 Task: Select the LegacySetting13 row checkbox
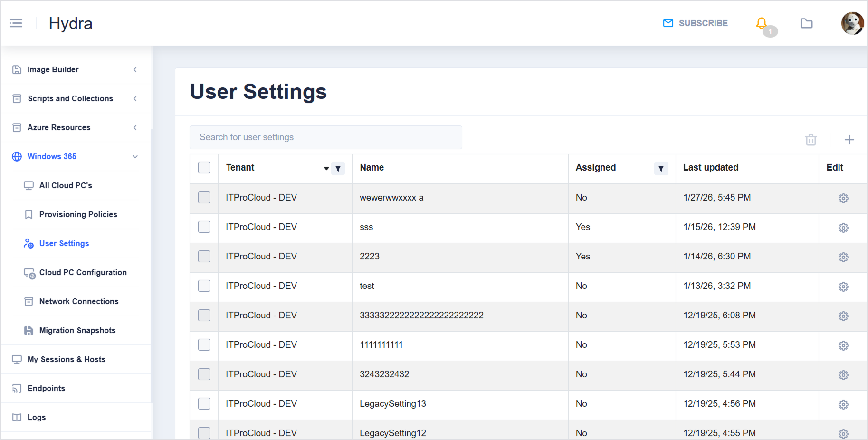pyautogui.click(x=204, y=404)
